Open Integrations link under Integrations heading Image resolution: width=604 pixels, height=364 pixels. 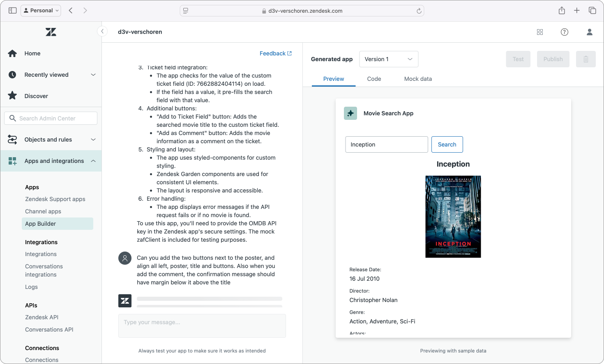point(41,254)
